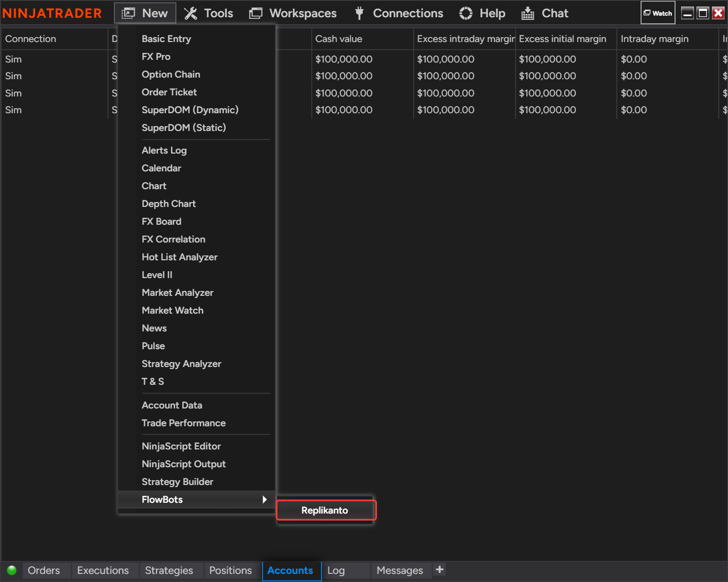Sort by Intraday margin column header
The image size is (728, 582).
click(668, 39)
